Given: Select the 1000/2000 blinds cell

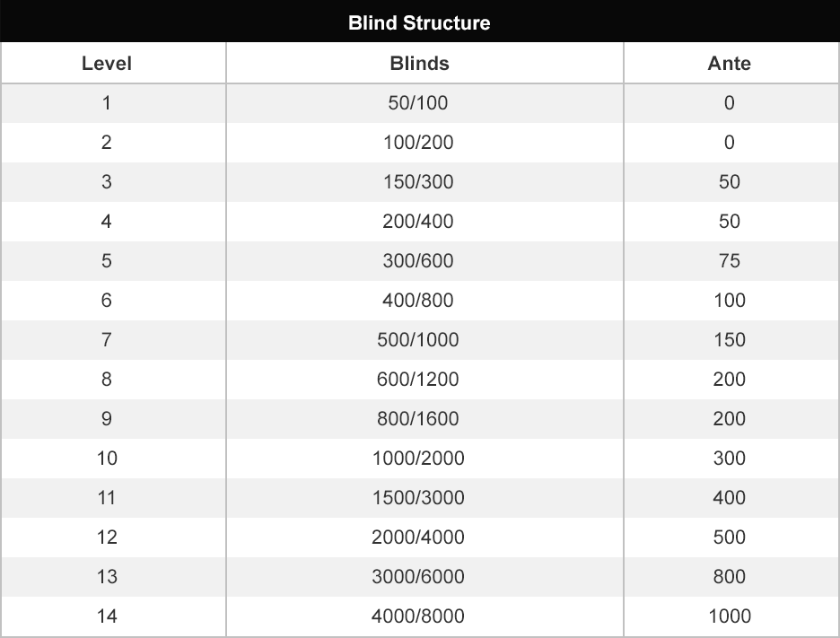Looking at the screenshot, I should (x=418, y=459).
